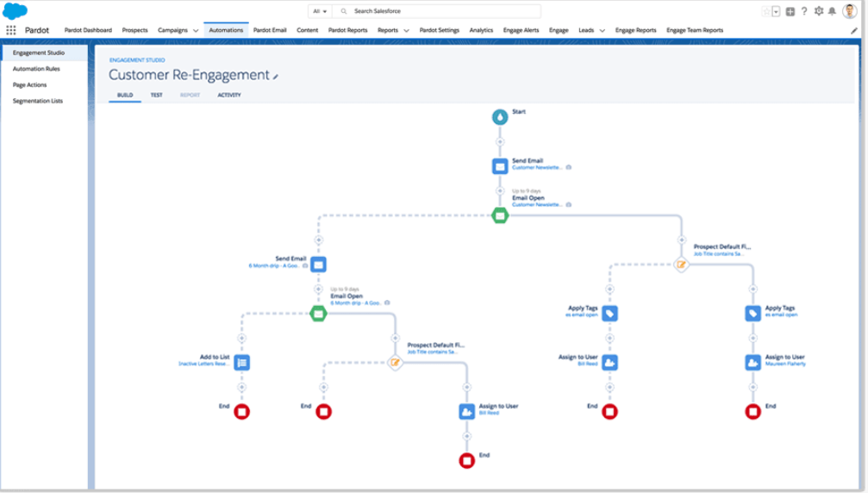Switch to the BUILD tab

point(125,95)
